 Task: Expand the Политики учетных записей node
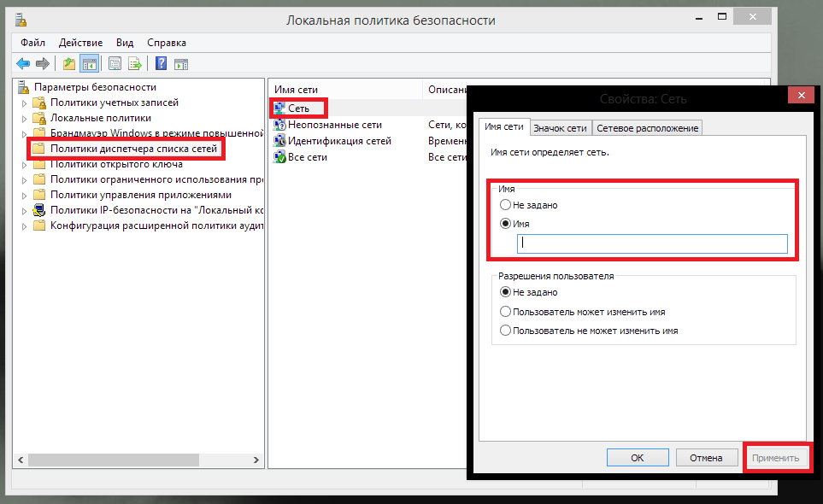click(25, 103)
